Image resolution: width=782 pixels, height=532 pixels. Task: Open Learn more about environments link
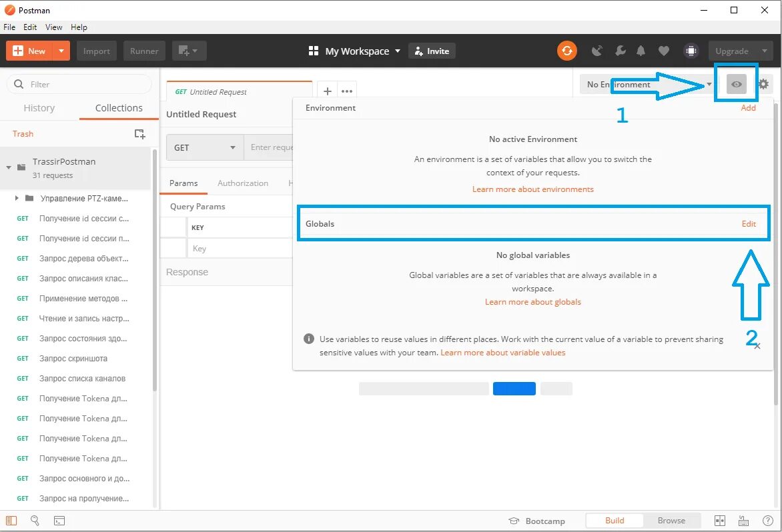pos(533,189)
